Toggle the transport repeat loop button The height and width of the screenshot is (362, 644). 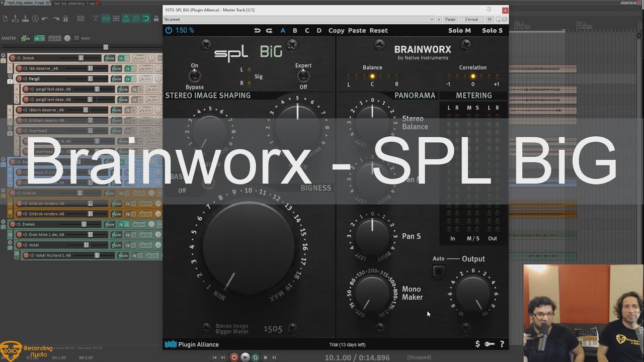(255, 357)
